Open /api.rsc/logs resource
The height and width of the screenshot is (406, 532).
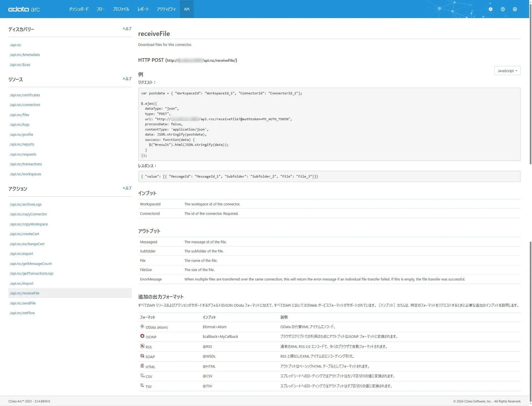(x=19, y=125)
